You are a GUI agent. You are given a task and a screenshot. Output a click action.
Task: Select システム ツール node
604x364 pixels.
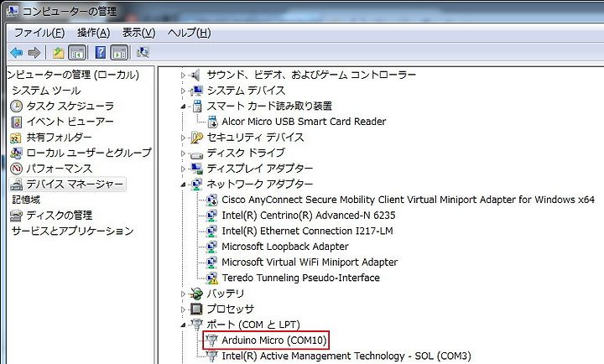(46, 91)
